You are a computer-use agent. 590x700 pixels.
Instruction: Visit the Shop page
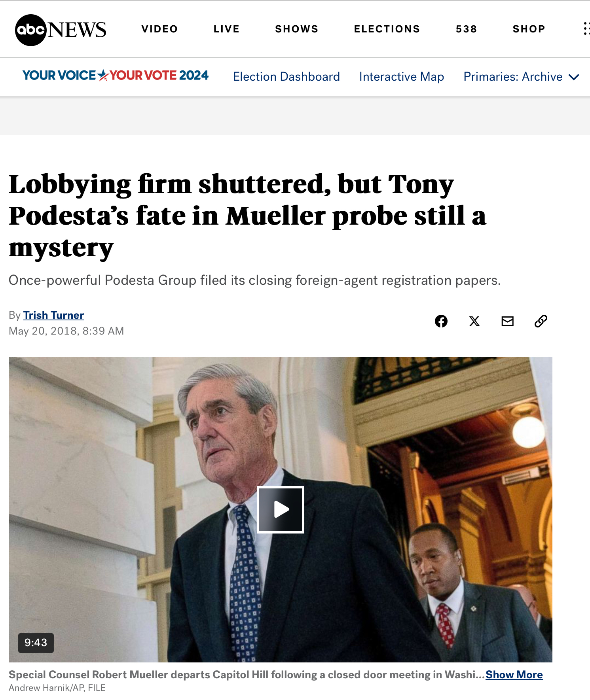[529, 29]
